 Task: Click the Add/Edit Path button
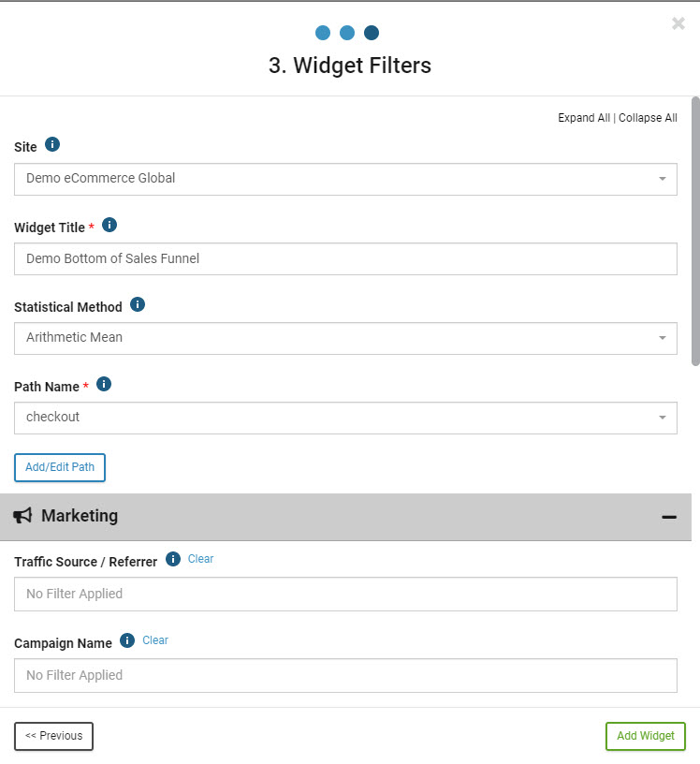pos(60,467)
